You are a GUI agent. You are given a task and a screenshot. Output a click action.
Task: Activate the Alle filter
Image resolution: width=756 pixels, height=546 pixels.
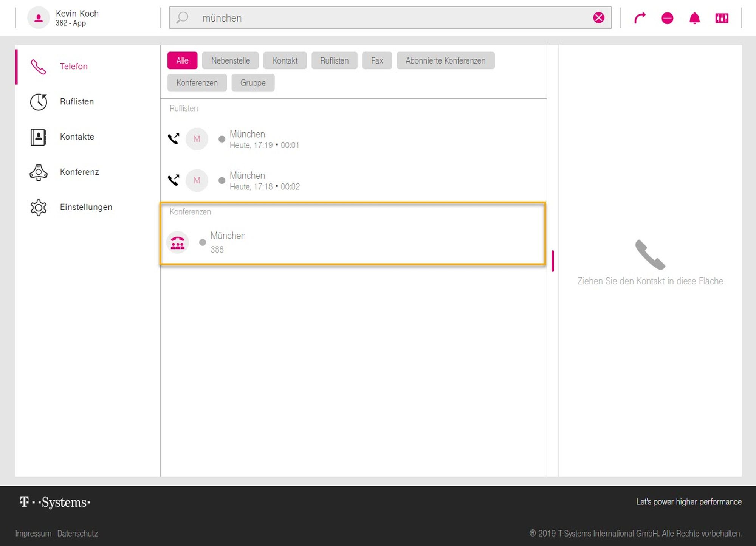point(182,60)
